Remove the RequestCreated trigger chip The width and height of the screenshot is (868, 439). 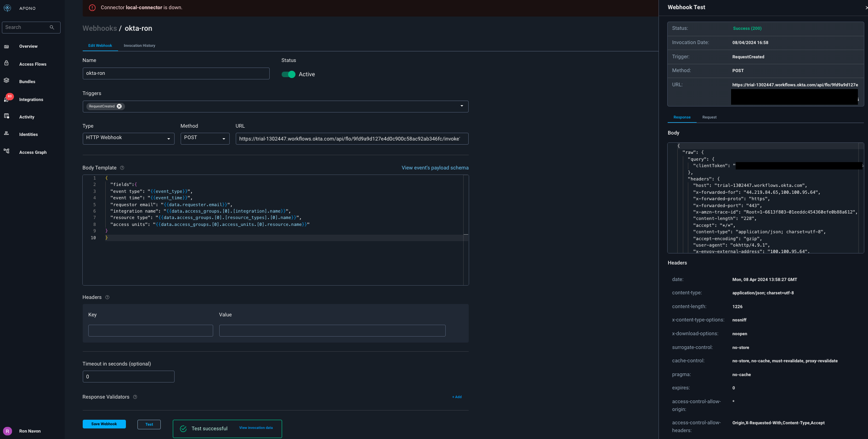pos(119,107)
